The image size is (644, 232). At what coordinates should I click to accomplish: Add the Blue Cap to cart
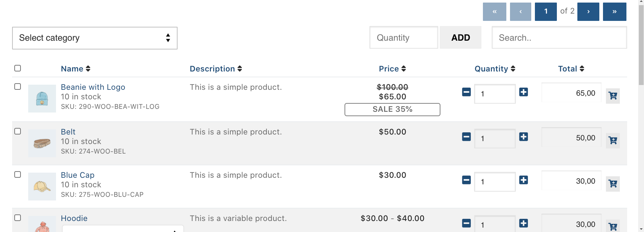point(613,184)
